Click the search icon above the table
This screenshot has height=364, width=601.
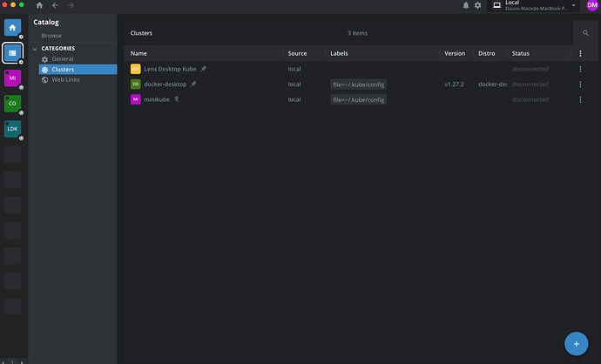585,33
